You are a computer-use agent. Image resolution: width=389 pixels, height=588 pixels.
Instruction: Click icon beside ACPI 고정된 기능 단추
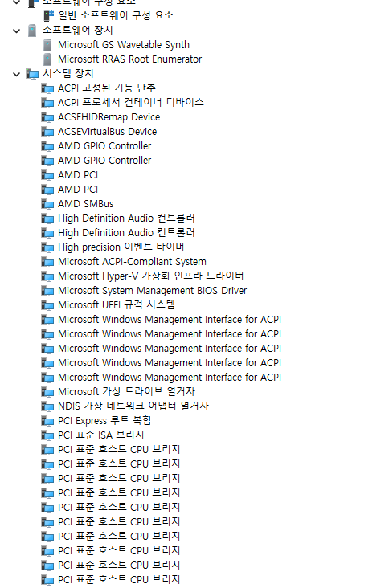47,88
